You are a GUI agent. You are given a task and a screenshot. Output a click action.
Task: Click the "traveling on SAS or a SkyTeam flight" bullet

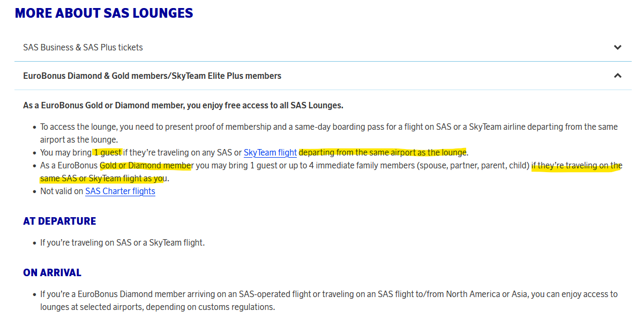pyautogui.click(x=122, y=242)
